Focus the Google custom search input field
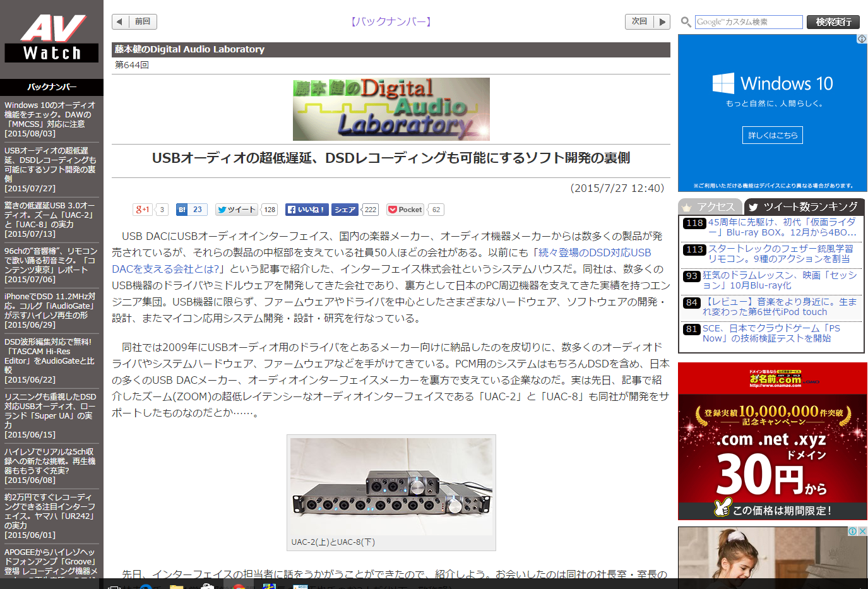The height and width of the screenshot is (589, 868). tap(749, 22)
